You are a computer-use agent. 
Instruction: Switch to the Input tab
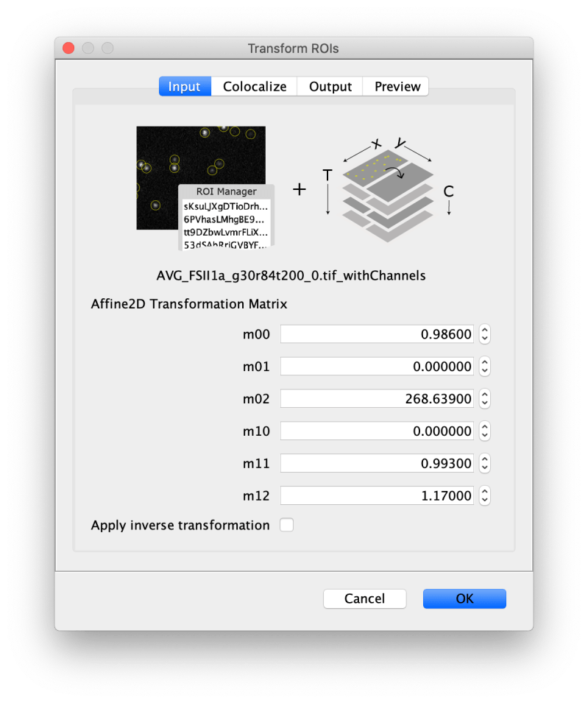click(185, 87)
